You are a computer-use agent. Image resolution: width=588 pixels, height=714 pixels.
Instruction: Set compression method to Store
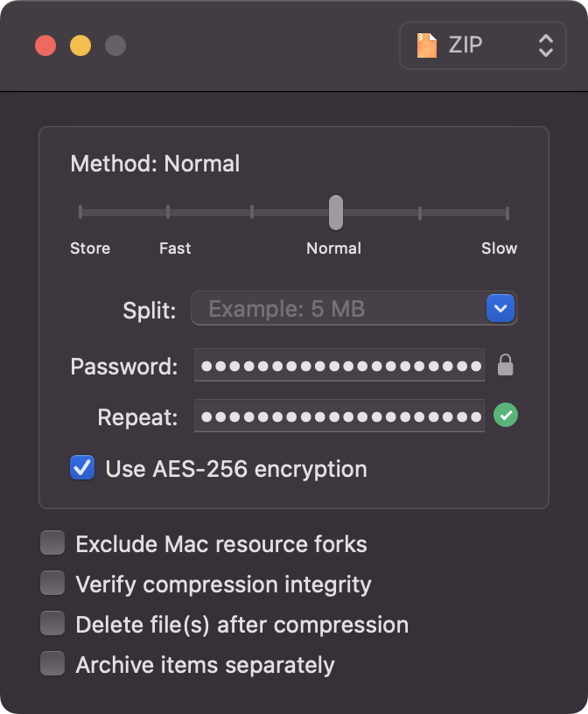[80, 212]
